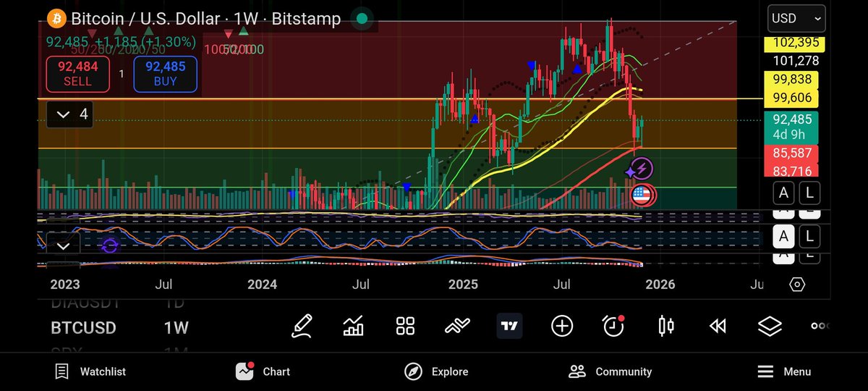This screenshot has width=868, height=391.
Task: Toggle log scale L on main price pane
Action: pos(809,193)
